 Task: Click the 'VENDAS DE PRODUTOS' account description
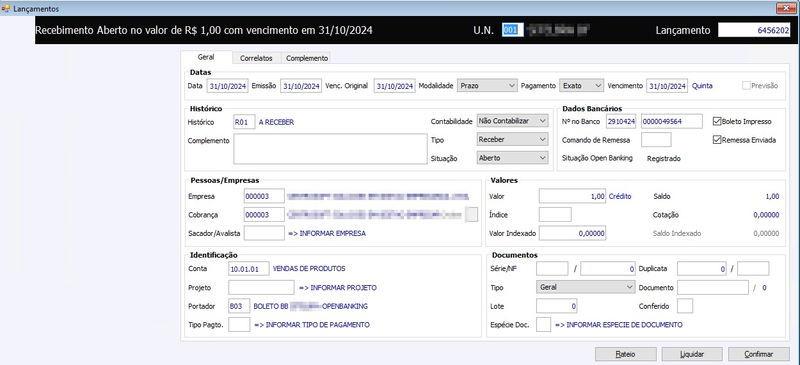(309, 269)
